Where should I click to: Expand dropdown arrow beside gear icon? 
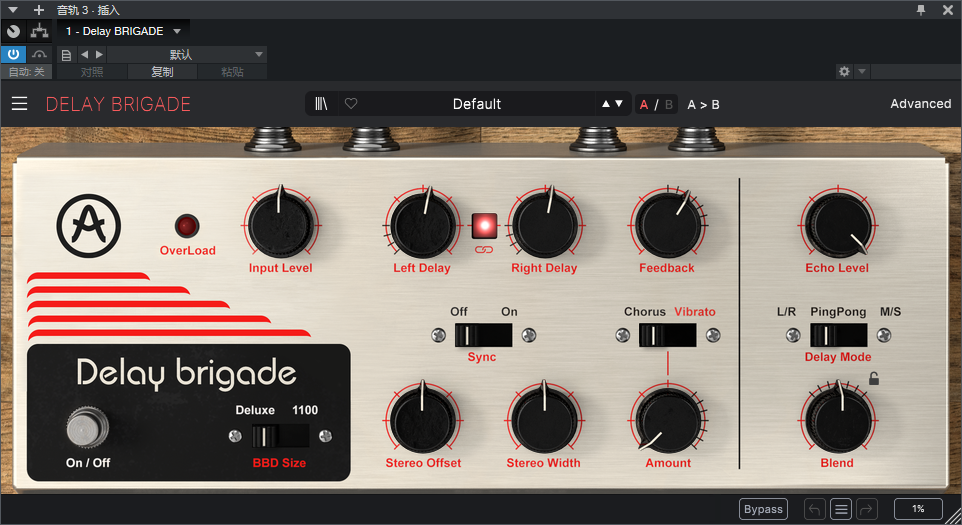click(x=862, y=72)
